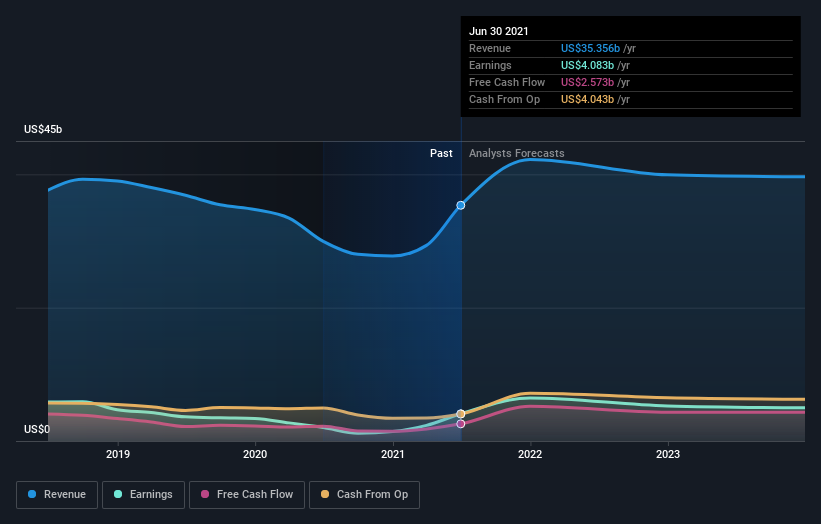This screenshot has height=524, width=821.
Task: Click the US$2.573b free cash flow value
Action: [x=587, y=82]
